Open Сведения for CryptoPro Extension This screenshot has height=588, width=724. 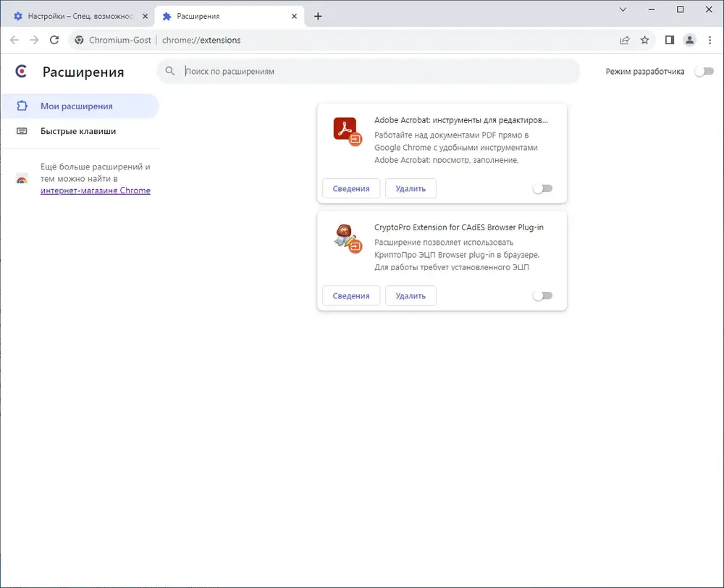351,295
